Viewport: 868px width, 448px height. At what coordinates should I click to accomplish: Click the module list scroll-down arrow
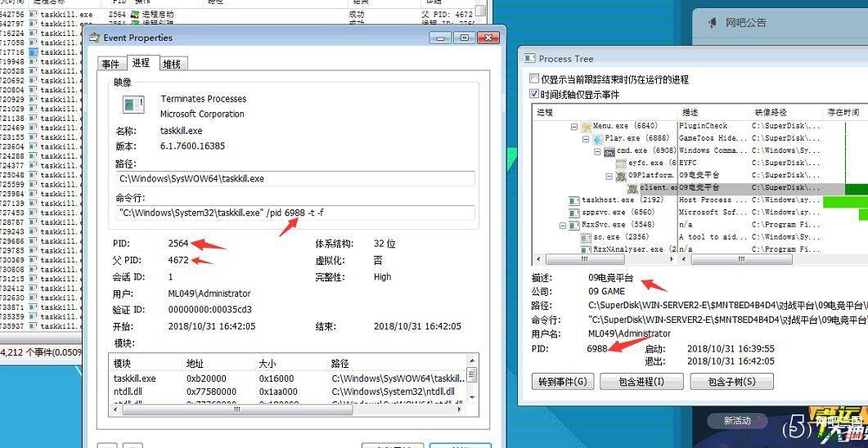pos(472,397)
